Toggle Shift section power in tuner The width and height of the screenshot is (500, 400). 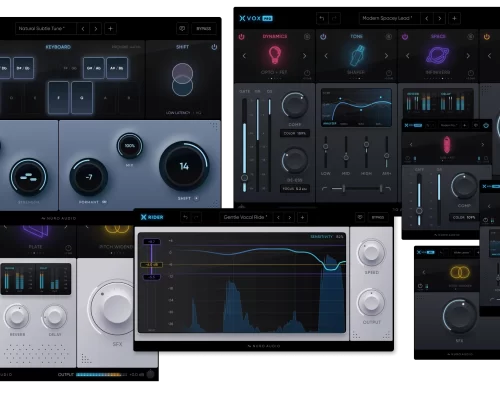click(214, 47)
